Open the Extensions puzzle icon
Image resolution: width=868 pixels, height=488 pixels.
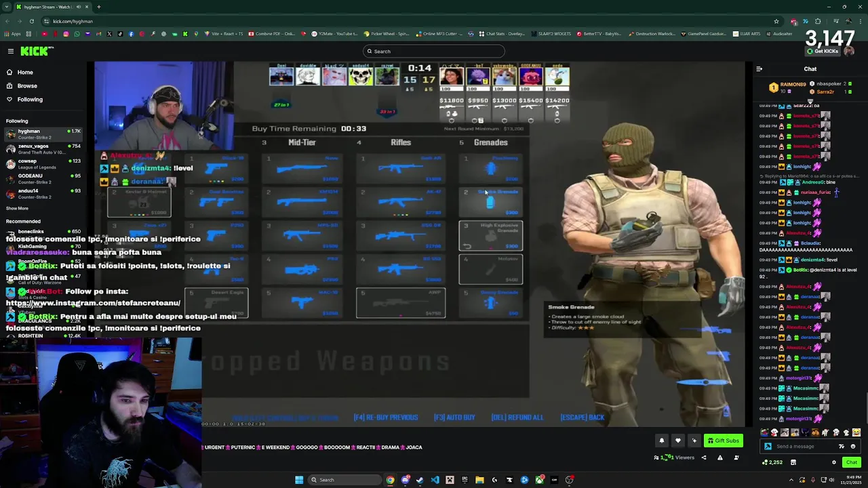click(x=818, y=21)
